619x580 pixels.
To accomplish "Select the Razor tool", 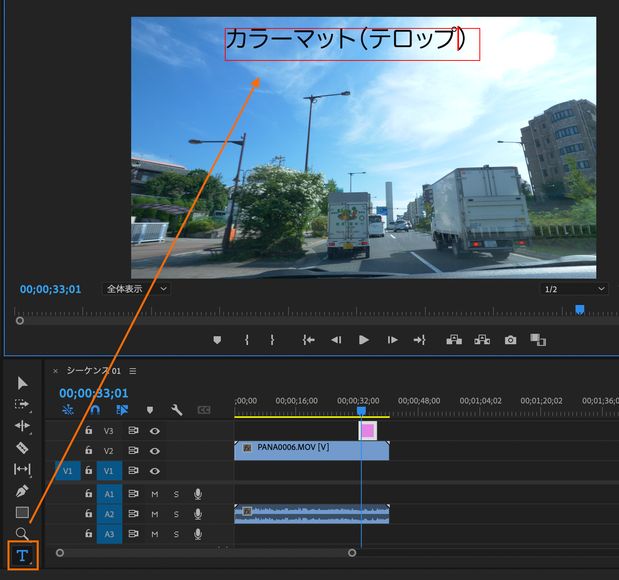I will [x=22, y=448].
